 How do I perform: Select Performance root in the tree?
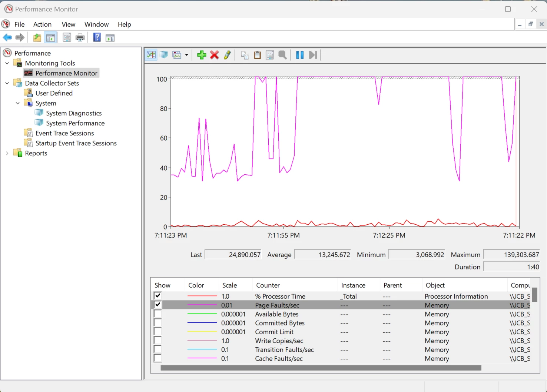[x=32, y=53]
